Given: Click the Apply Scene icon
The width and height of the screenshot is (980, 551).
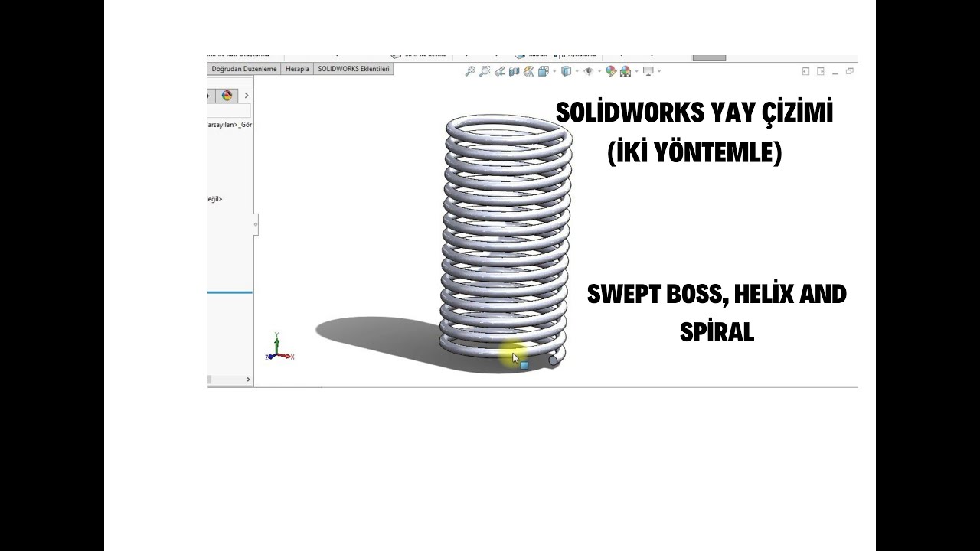Looking at the screenshot, I should [x=626, y=71].
